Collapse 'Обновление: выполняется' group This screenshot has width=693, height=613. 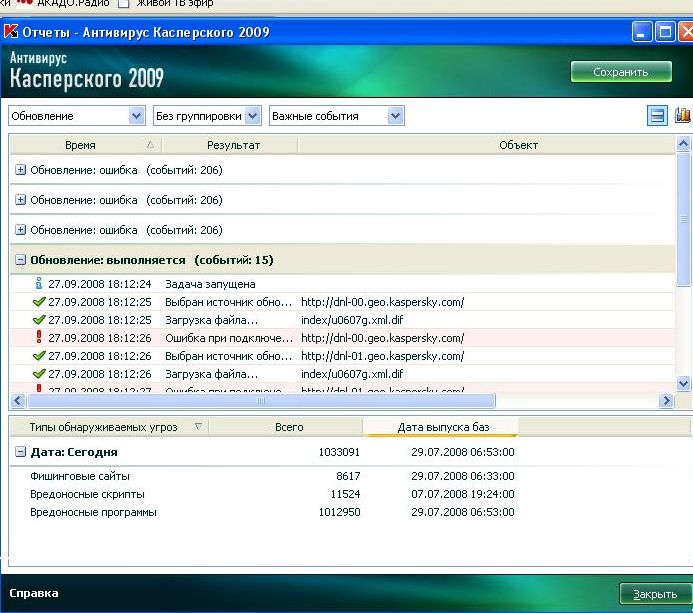pos(20,260)
